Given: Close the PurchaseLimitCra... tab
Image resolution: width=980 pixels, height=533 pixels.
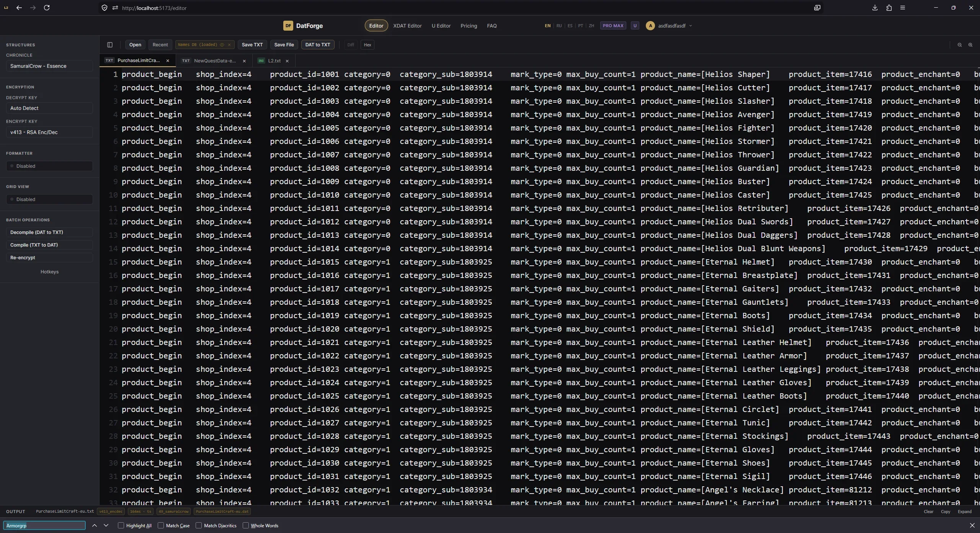Looking at the screenshot, I should 168,61.
